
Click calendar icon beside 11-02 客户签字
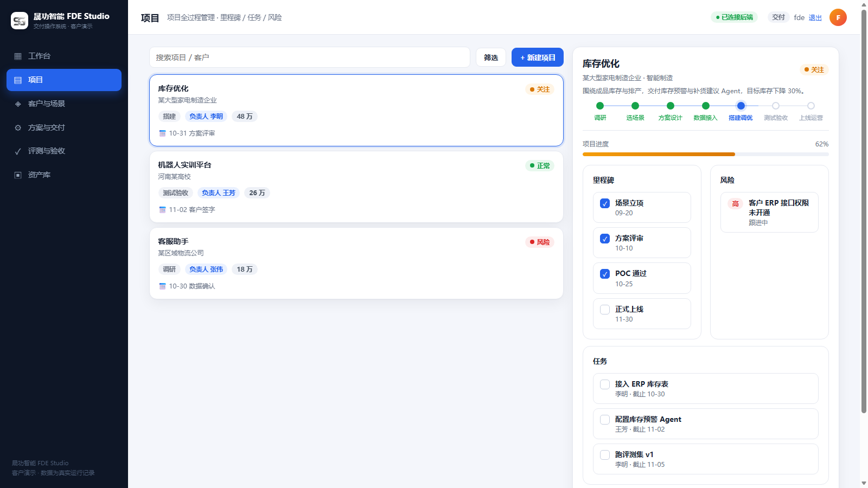click(162, 210)
